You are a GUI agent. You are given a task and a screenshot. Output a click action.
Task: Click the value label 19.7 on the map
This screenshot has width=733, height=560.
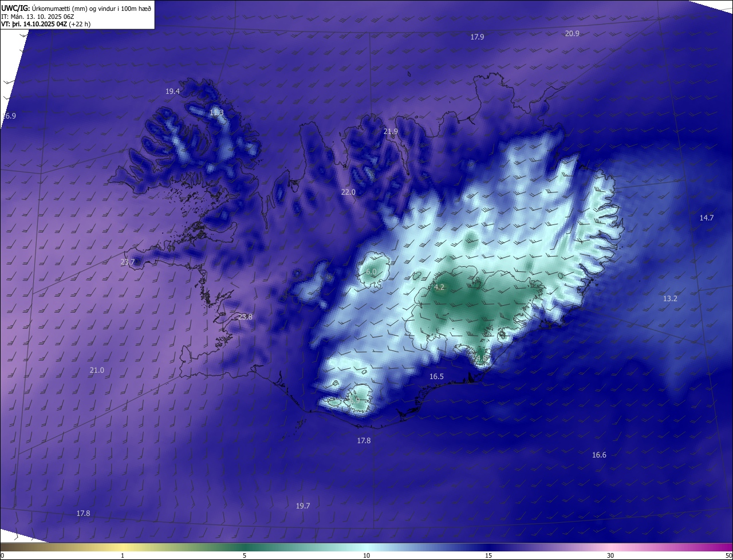coord(303,506)
